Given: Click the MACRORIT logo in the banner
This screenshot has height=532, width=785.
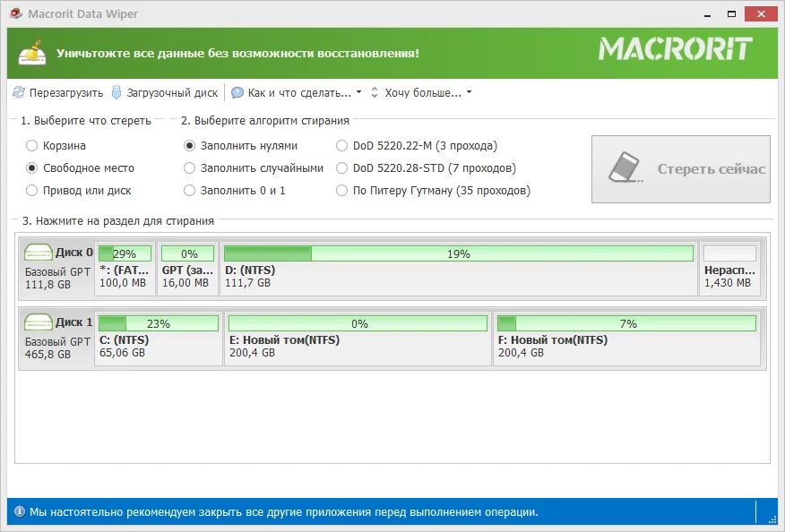Looking at the screenshot, I should (676, 49).
